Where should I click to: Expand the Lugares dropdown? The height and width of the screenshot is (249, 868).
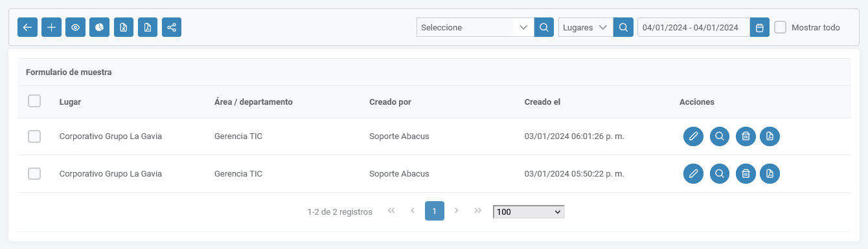pyautogui.click(x=586, y=27)
